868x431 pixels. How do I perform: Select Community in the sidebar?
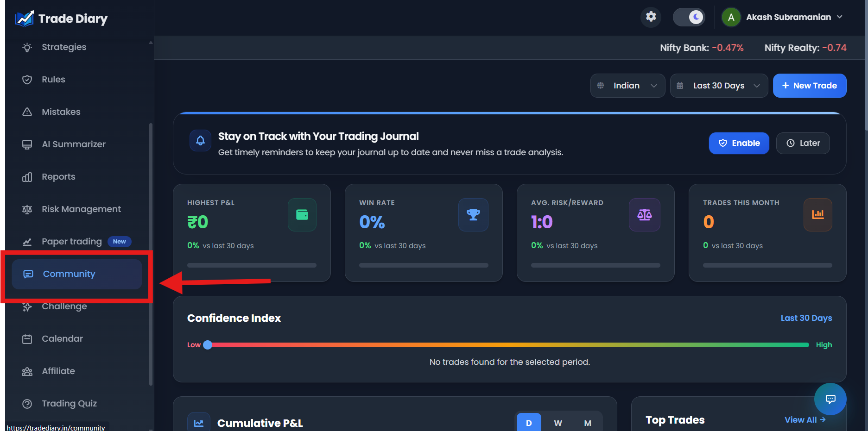tap(77, 274)
